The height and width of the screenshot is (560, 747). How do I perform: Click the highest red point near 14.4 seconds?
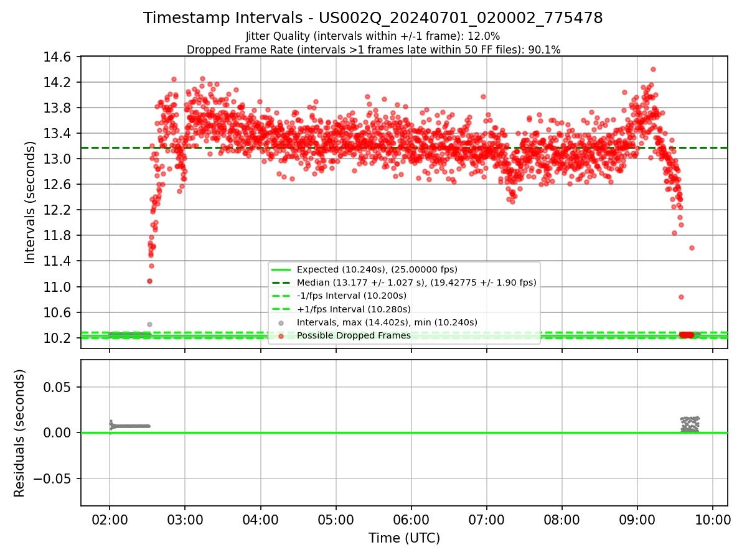653,69
